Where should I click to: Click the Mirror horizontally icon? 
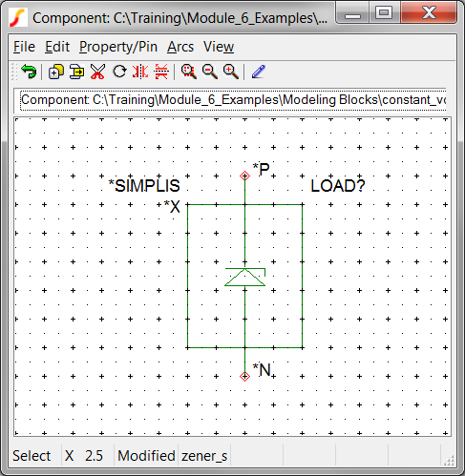click(140, 72)
